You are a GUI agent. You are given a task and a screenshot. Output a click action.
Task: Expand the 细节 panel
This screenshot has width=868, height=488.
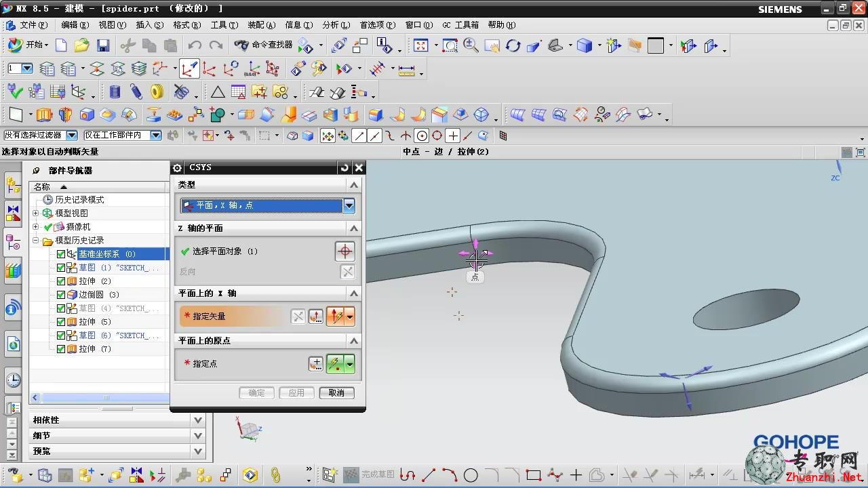pyautogui.click(x=198, y=436)
